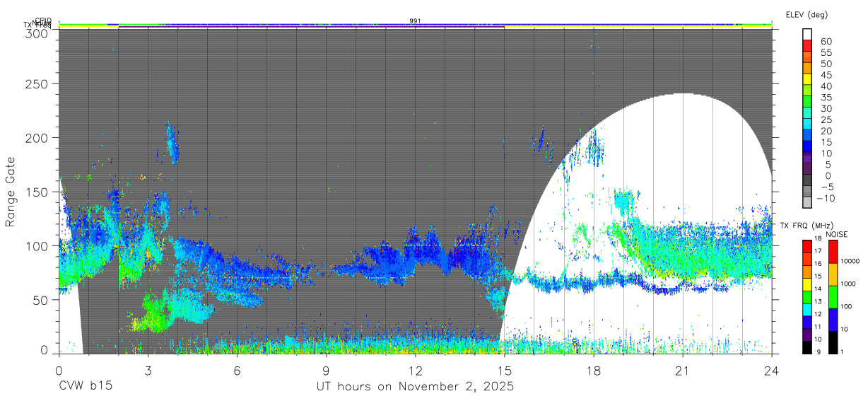Select the 'ELEV (deg)' legend heading
The height and width of the screenshot is (401, 868).
807,14
